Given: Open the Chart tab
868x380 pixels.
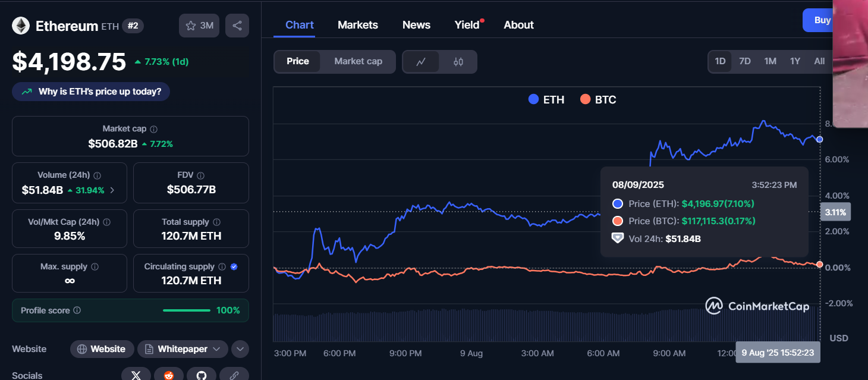Looking at the screenshot, I should (x=300, y=25).
